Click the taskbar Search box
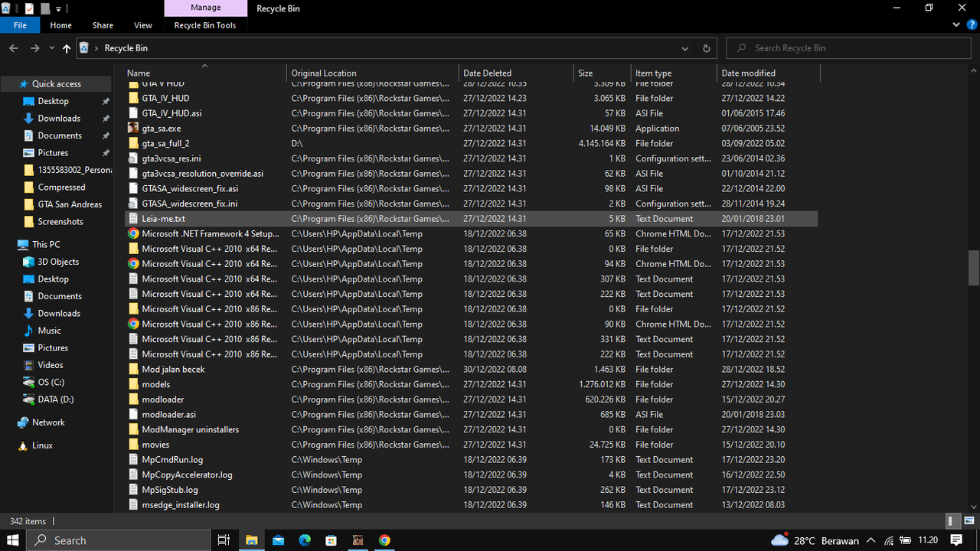This screenshot has width=980, height=551. [x=119, y=540]
